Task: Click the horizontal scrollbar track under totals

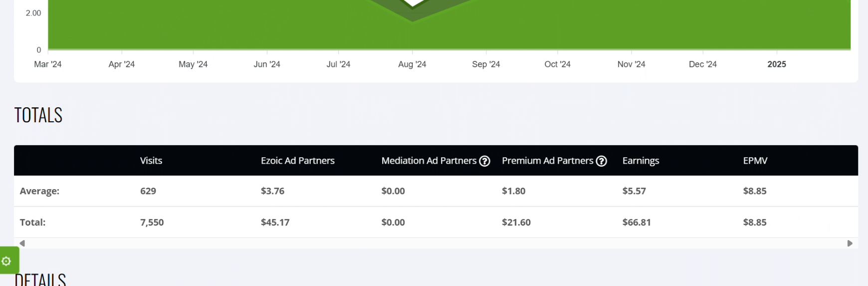Action: 436,243
